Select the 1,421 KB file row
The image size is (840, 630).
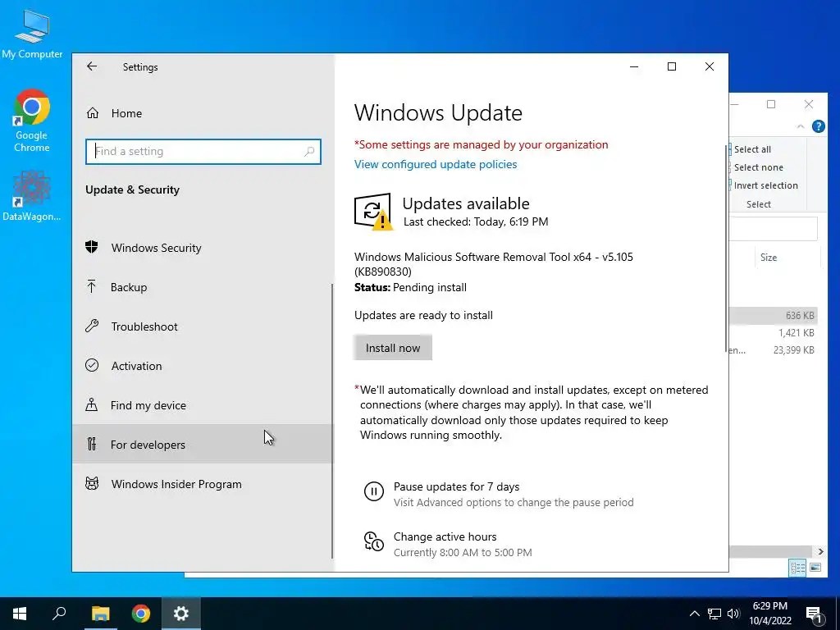[773, 333]
